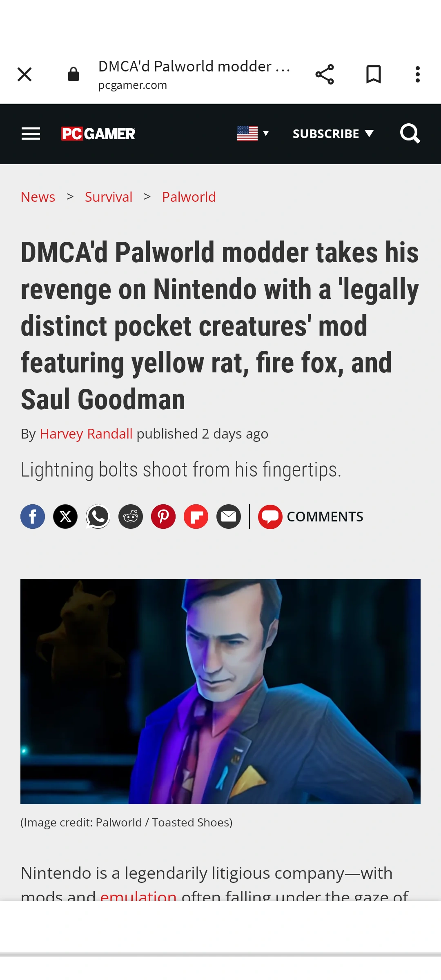Share via the WhatsApp icon
This screenshot has height=980, width=441.
pos(98,517)
